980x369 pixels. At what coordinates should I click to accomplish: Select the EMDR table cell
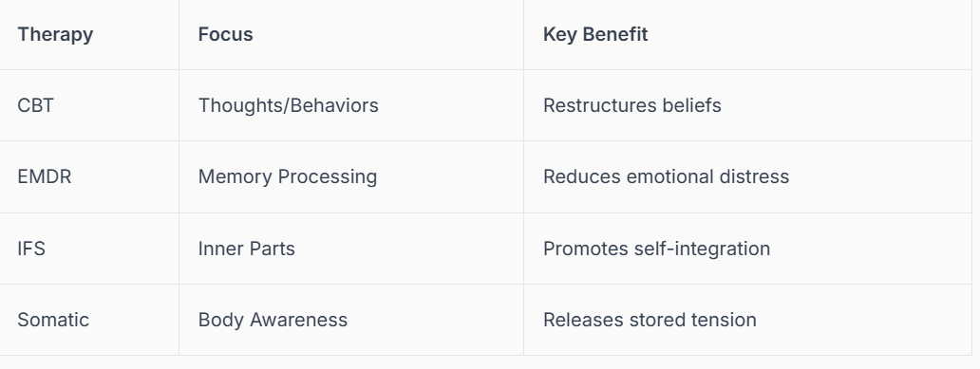click(89, 176)
